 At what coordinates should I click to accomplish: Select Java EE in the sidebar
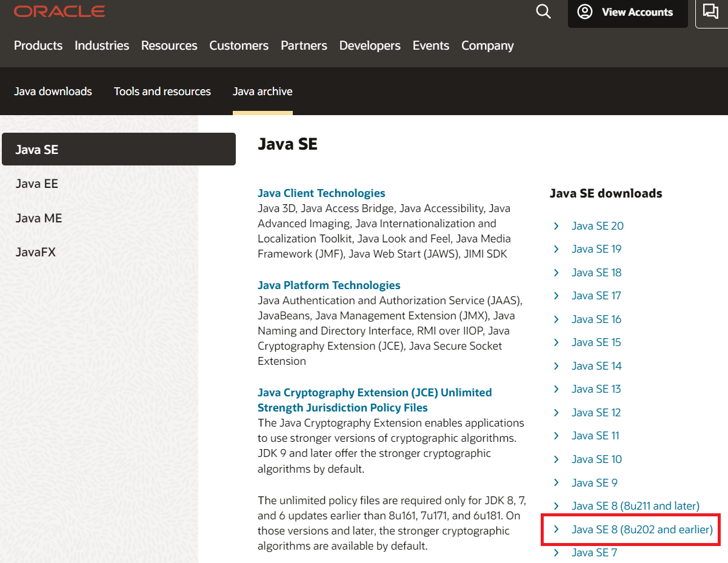click(37, 184)
